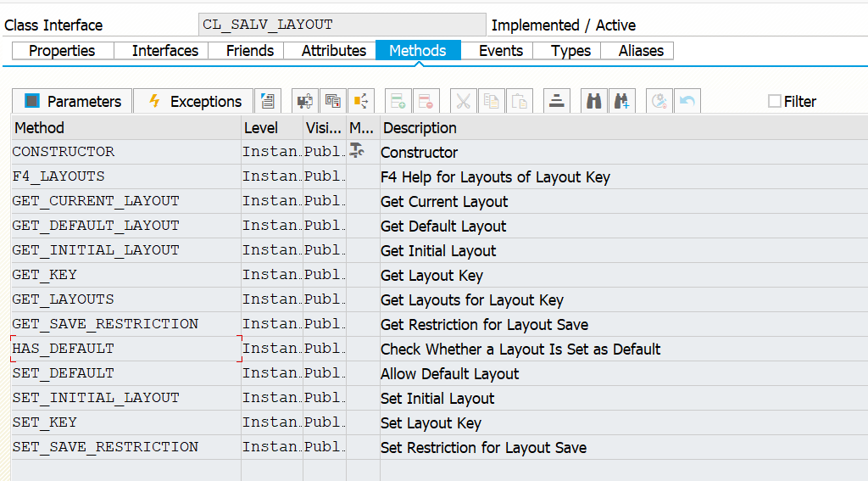Image resolution: width=868 pixels, height=481 pixels.
Task: Select the SET_DEFAULT method cell
Action: coord(126,373)
